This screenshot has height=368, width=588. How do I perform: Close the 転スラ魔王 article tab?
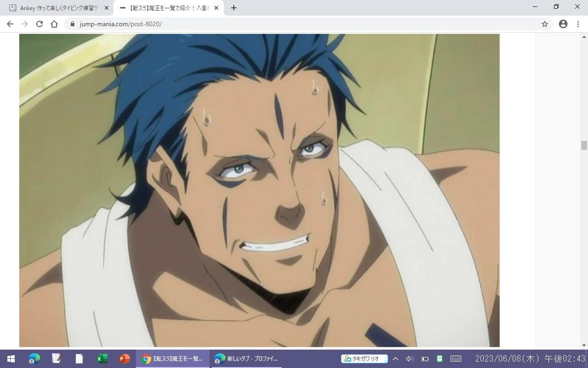[x=216, y=8]
